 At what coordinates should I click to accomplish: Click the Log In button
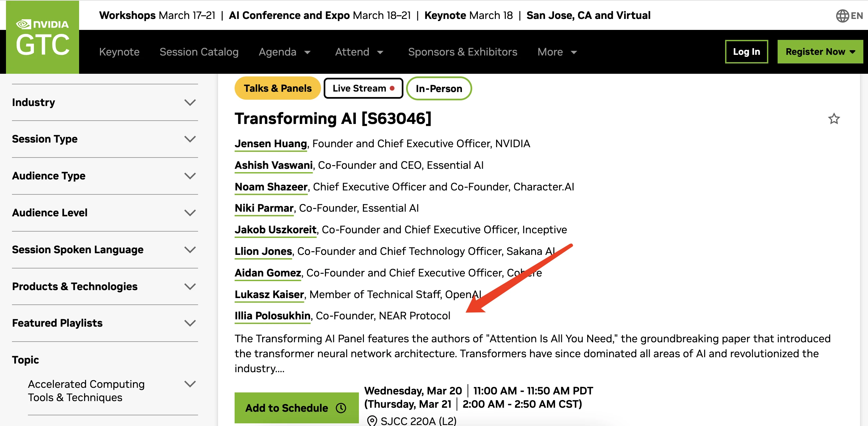746,52
